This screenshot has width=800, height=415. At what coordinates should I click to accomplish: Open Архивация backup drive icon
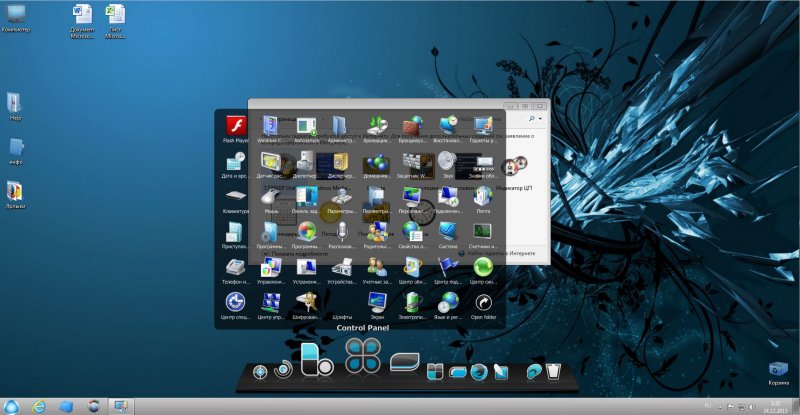click(x=377, y=126)
